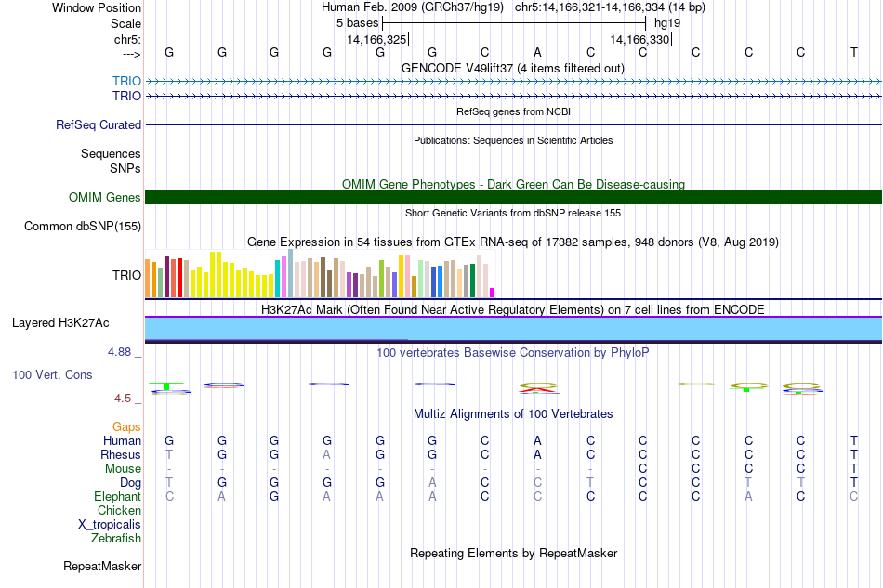Click the T base in the Mouse alignment row

click(x=853, y=469)
